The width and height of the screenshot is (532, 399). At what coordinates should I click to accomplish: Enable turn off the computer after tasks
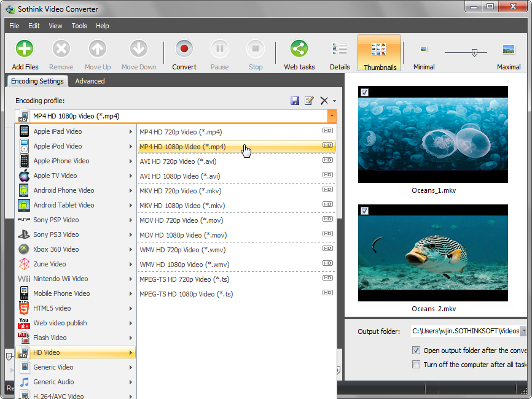coord(417,364)
